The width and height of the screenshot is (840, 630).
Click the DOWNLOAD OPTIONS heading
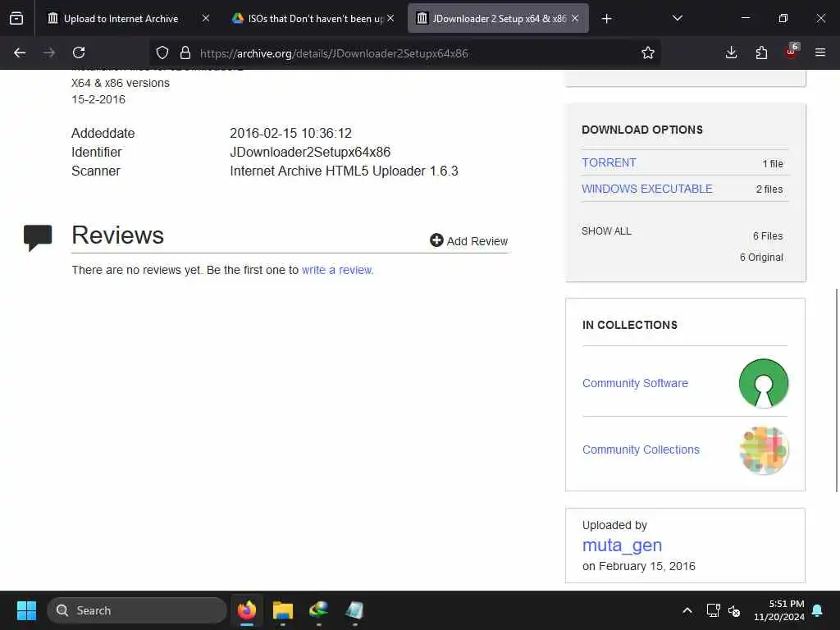[x=642, y=130]
